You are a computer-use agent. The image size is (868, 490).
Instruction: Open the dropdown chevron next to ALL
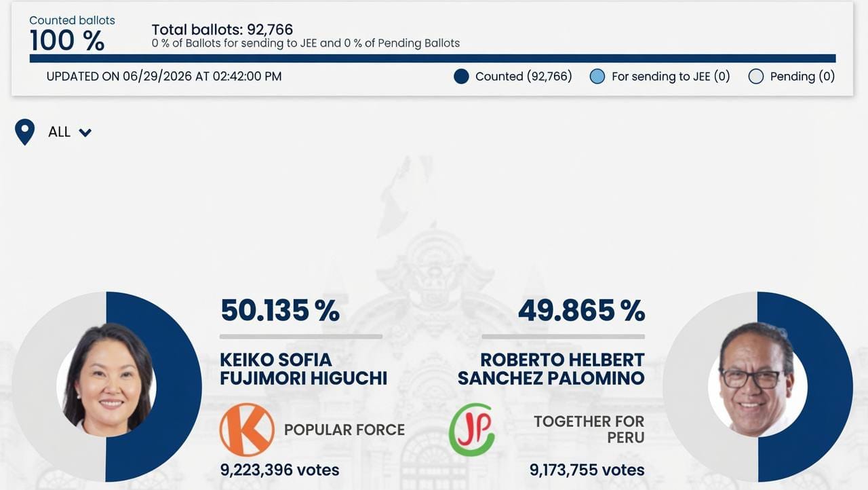(x=85, y=133)
